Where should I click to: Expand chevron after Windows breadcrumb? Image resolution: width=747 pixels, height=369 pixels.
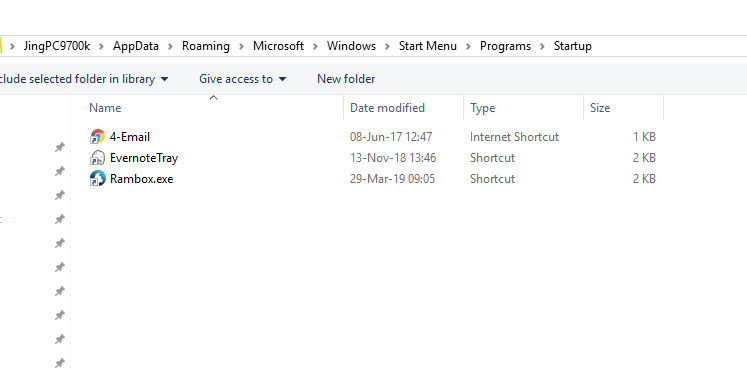[x=387, y=46]
